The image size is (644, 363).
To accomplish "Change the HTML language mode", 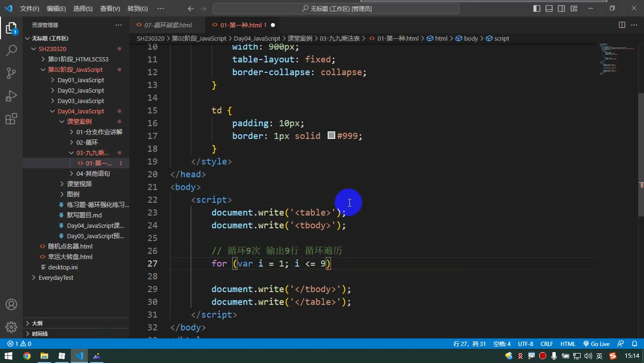I will coord(568,344).
